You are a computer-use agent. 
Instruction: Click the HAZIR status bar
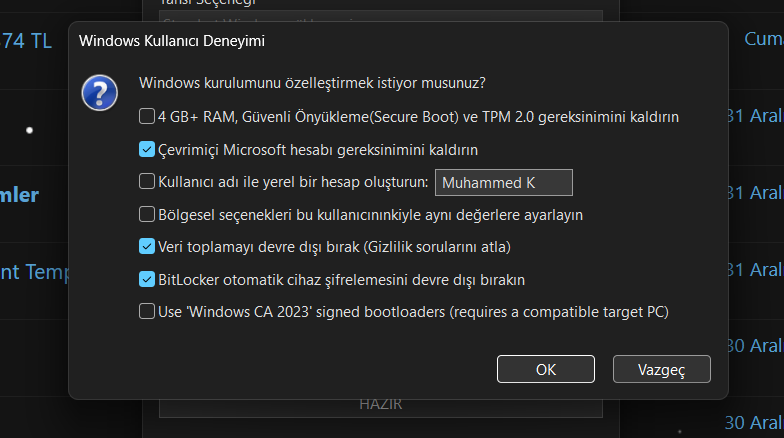coord(380,408)
